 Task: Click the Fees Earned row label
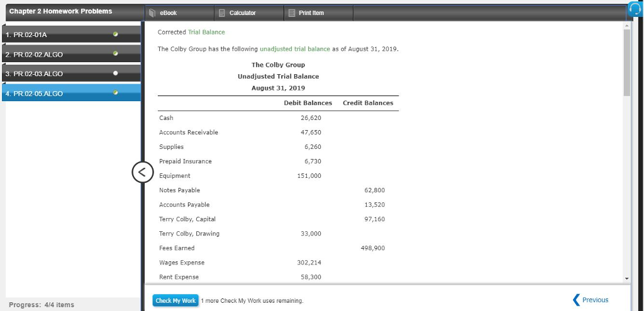coord(177,248)
